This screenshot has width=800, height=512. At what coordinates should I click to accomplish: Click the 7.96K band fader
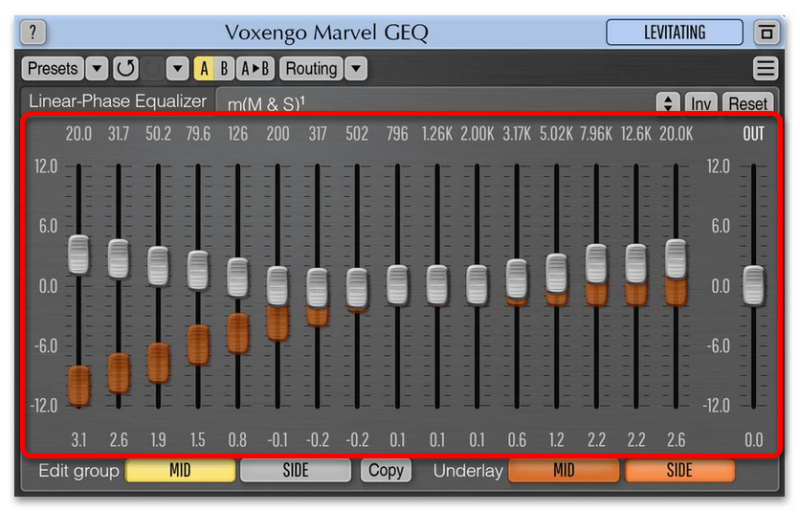pyautogui.click(x=596, y=264)
